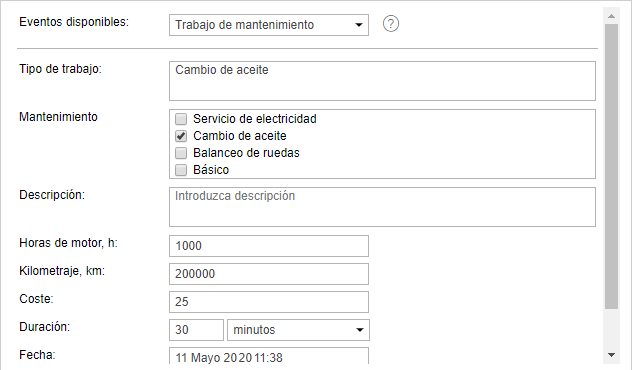The width and height of the screenshot is (632, 370).
Task: Check the Servicio de electricidad checkbox
Action: (x=181, y=119)
